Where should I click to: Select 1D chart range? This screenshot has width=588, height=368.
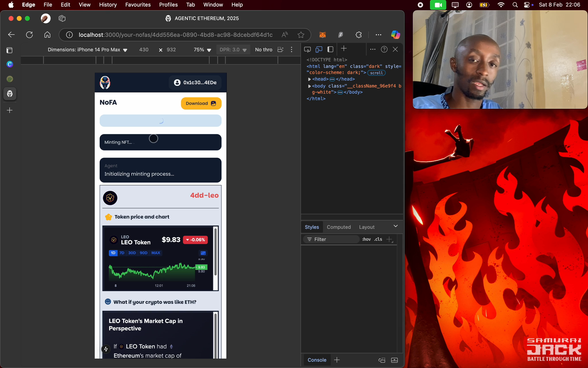[x=113, y=253]
